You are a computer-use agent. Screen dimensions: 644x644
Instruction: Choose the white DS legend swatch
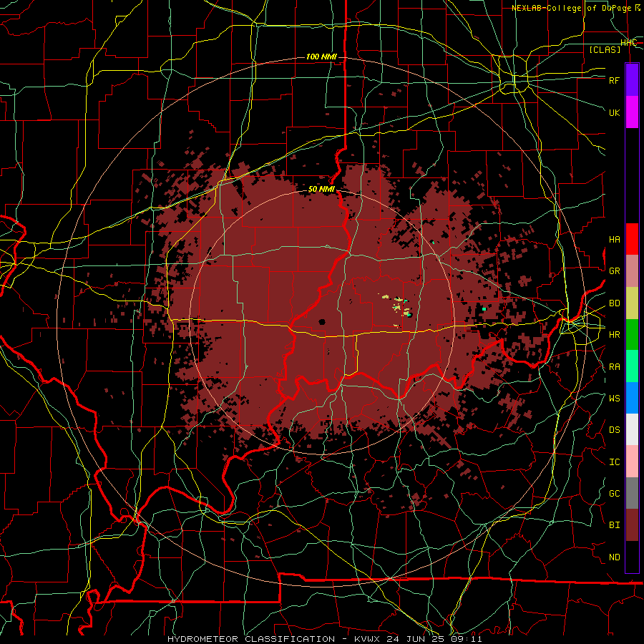(632, 429)
